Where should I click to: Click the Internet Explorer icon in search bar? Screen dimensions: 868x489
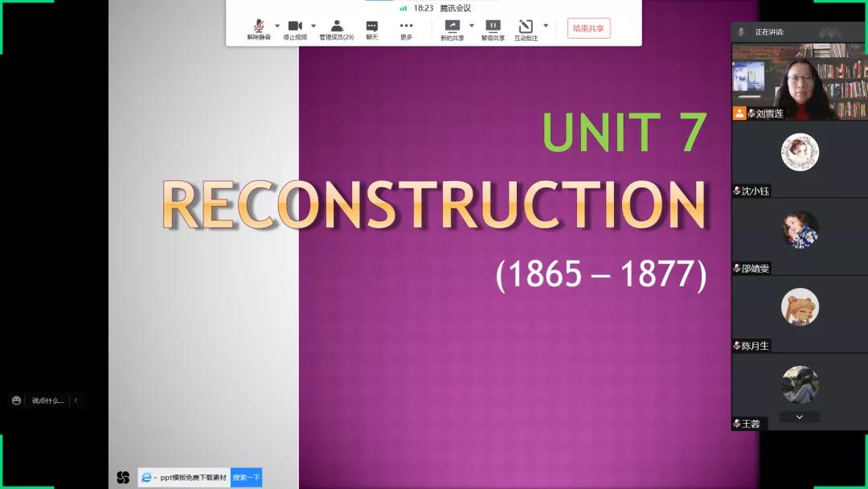click(x=147, y=477)
